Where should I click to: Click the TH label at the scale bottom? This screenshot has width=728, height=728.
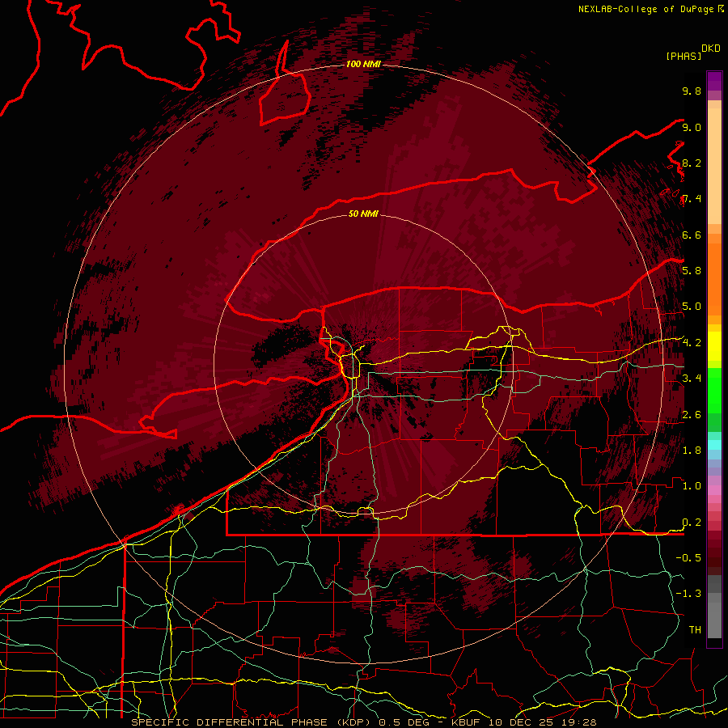click(695, 629)
